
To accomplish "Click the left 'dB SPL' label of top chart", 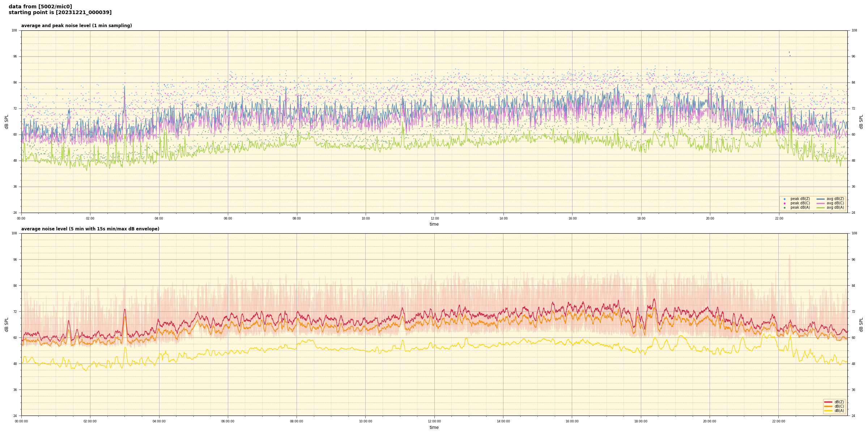I will [x=7, y=122].
